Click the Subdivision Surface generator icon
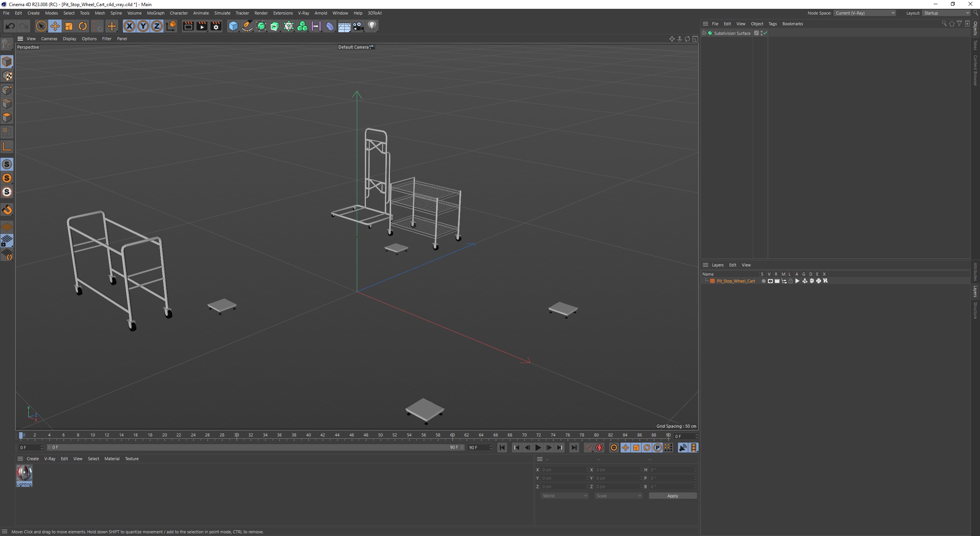980x536 pixels. (261, 26)
